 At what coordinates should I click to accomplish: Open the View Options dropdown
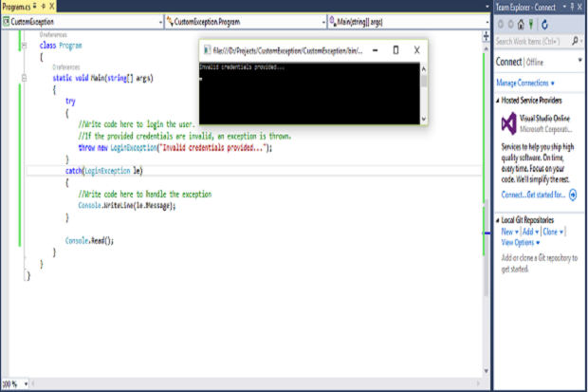point(521,243)
